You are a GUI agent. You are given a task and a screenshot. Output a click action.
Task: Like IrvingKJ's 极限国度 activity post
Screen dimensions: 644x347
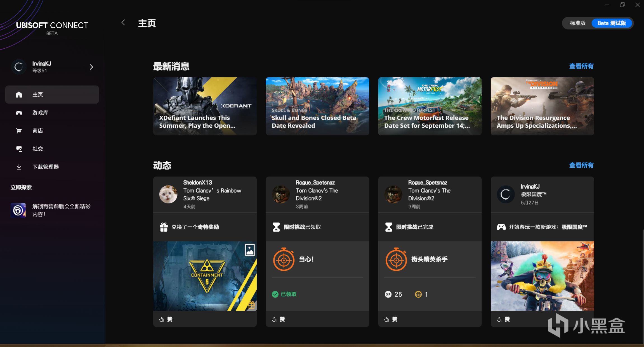[503, 319]
